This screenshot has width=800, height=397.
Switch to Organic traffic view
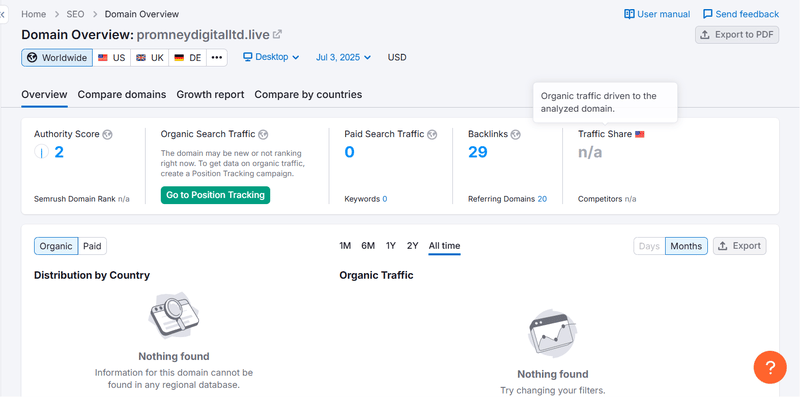pos(56,246)
